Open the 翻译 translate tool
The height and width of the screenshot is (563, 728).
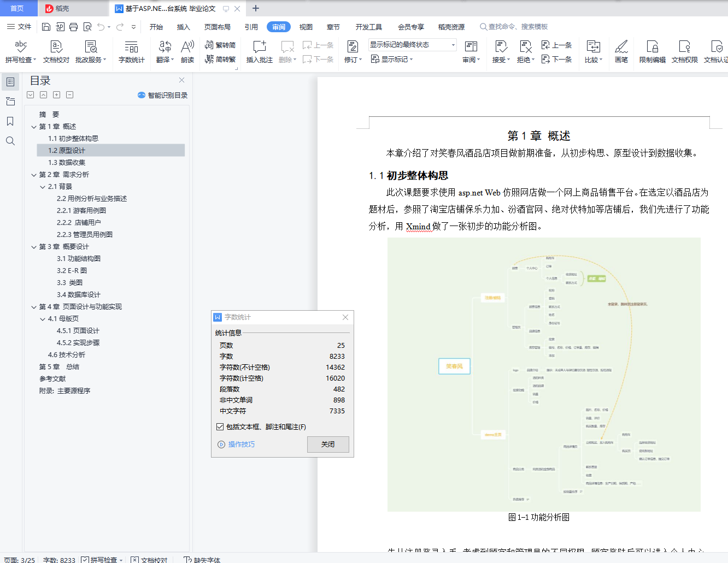(x=165, y=51)
